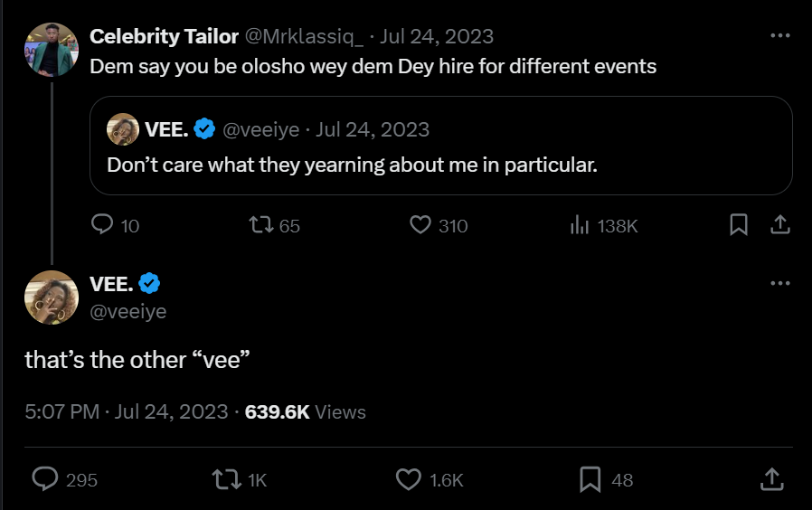Open more options for Celebrity Tailor's tweet
Screen dimensions: 812x510
pos(779,36)
